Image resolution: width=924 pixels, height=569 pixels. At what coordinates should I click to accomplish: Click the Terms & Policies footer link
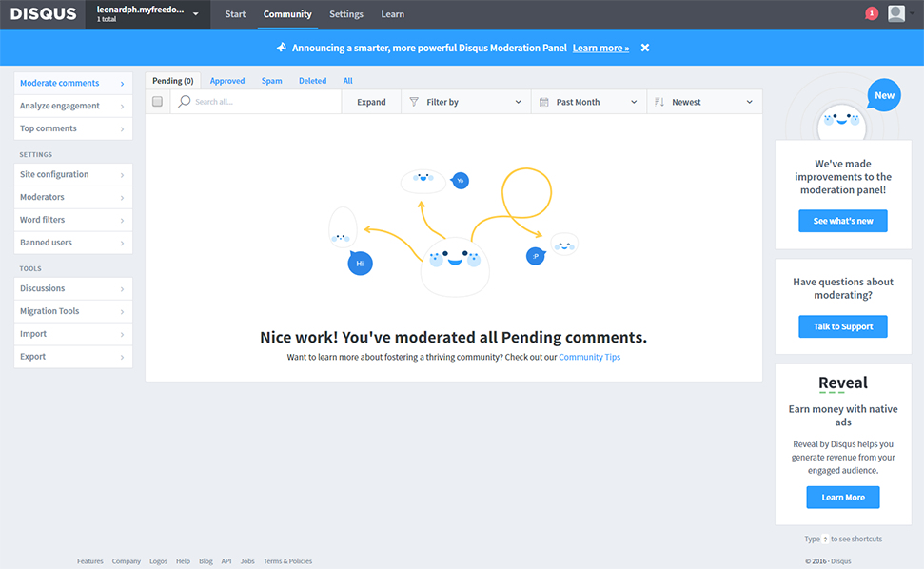[287, 561]
